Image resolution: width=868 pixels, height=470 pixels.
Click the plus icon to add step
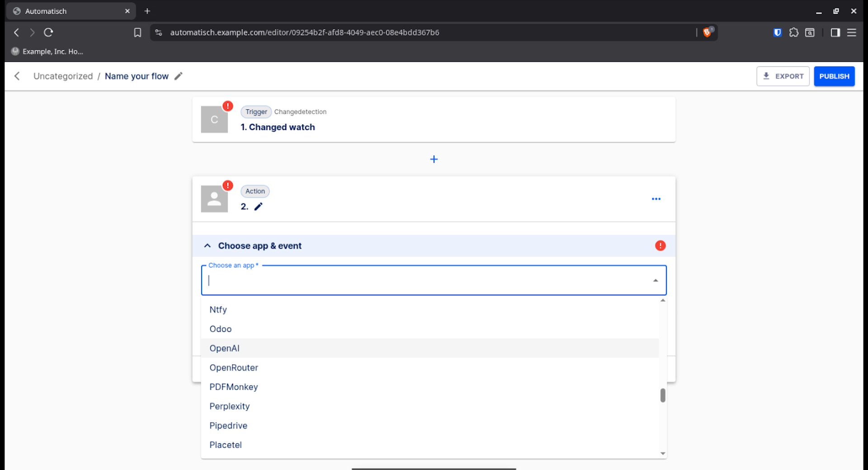[x=434, y=160]
